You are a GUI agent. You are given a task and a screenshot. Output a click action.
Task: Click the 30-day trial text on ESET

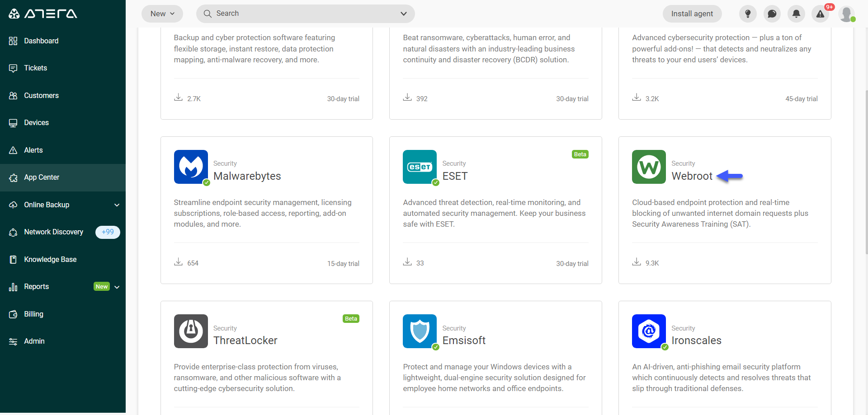tap(572, 264)
